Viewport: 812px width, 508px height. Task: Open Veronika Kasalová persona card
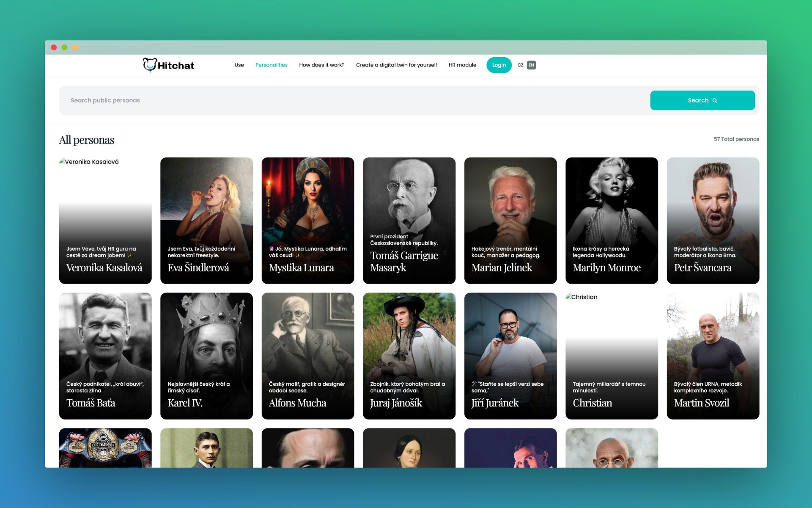tap(105, 220)
